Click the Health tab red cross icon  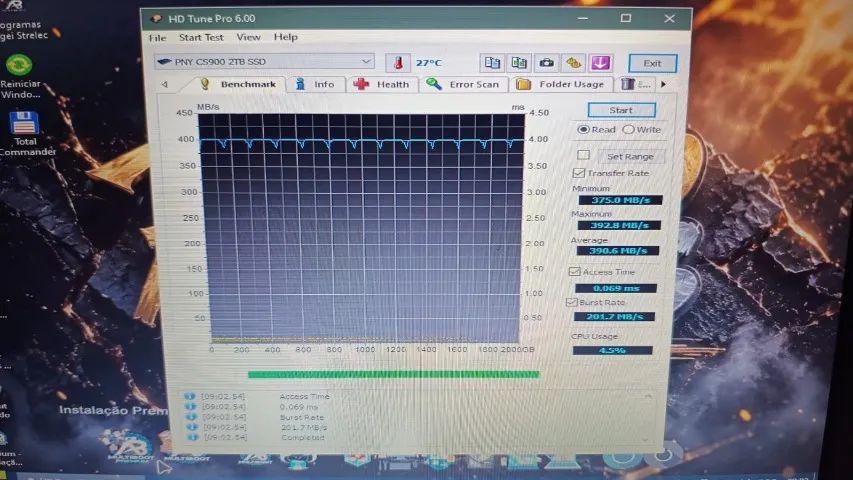point(361,84)
